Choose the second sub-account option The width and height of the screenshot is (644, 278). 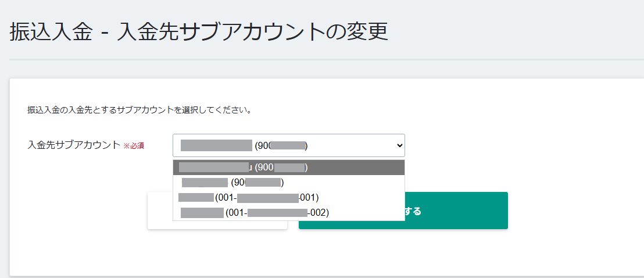click(x=288, y=183)
